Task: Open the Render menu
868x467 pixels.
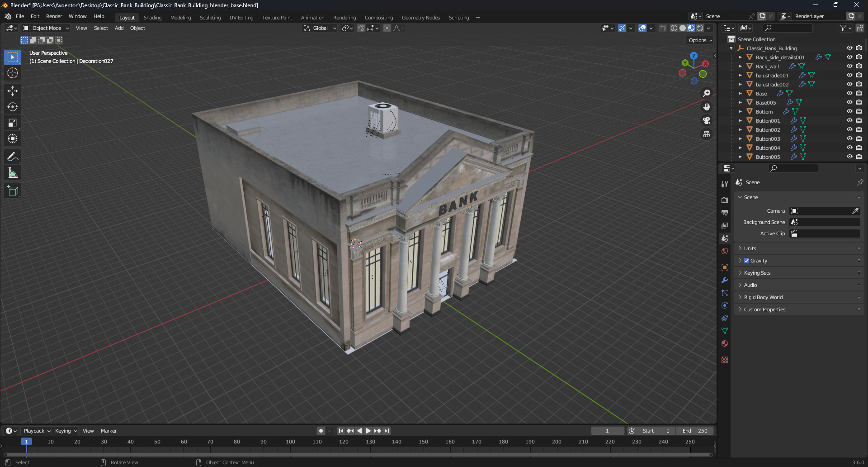Action: (x=54, y=16)
